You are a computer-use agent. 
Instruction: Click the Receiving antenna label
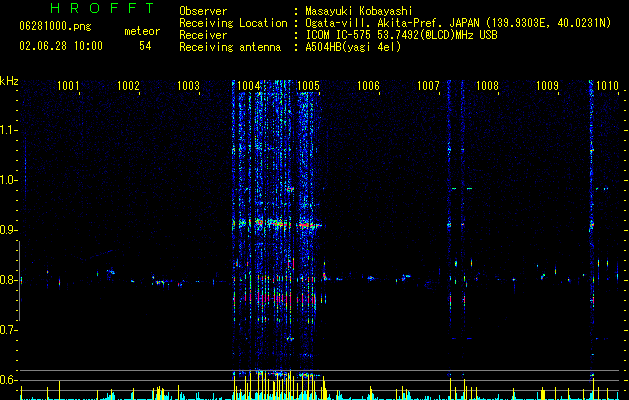[230, 47]
